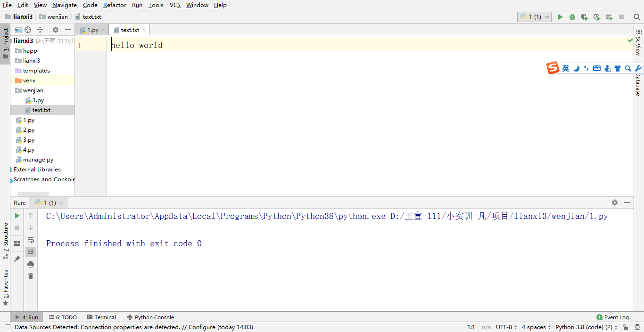Open the 6: TODO tool window

pos(63,317)
